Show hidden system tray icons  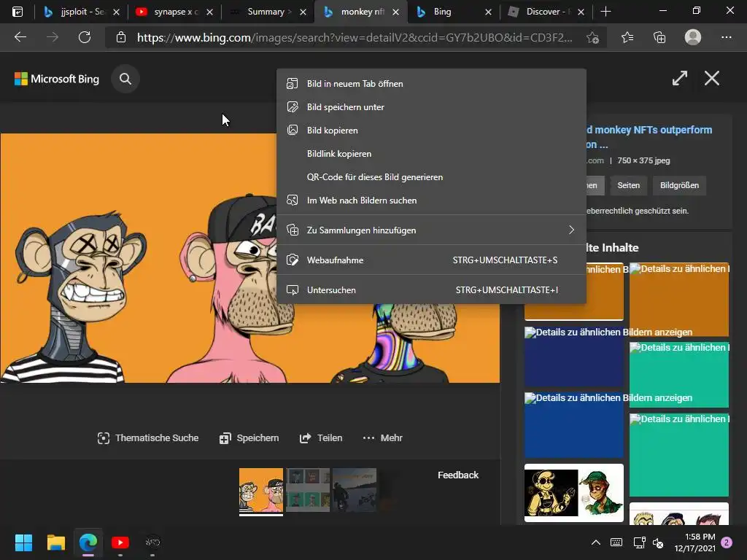click(595, 542)
